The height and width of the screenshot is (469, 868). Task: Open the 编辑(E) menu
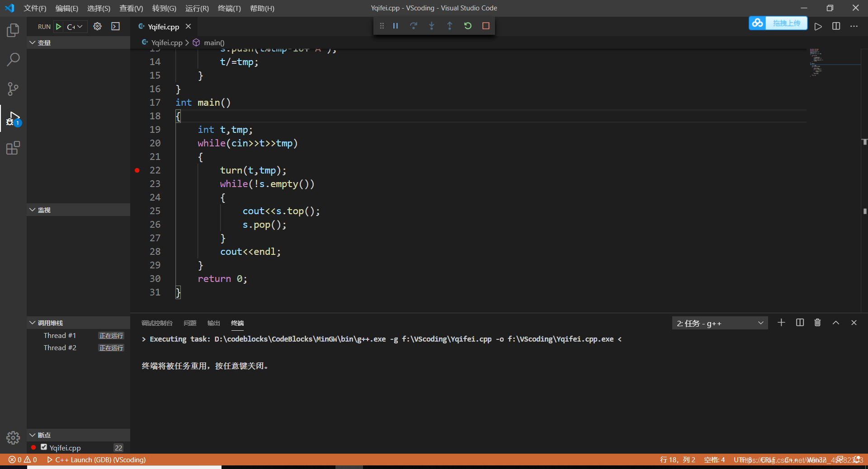click(x=67, y=8)
